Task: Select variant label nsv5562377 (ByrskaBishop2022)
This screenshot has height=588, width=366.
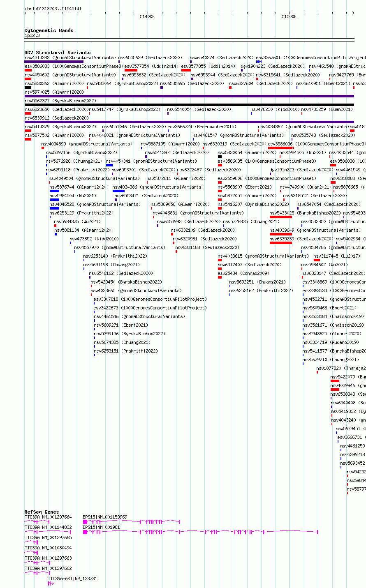Action: 60,101
